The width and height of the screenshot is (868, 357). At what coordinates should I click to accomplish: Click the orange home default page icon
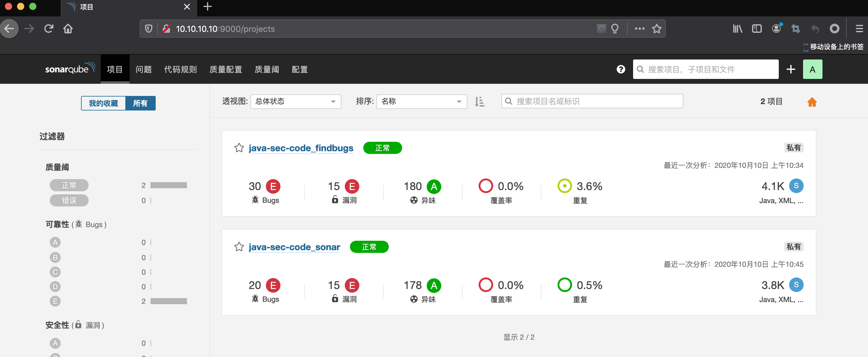(812, 102)
